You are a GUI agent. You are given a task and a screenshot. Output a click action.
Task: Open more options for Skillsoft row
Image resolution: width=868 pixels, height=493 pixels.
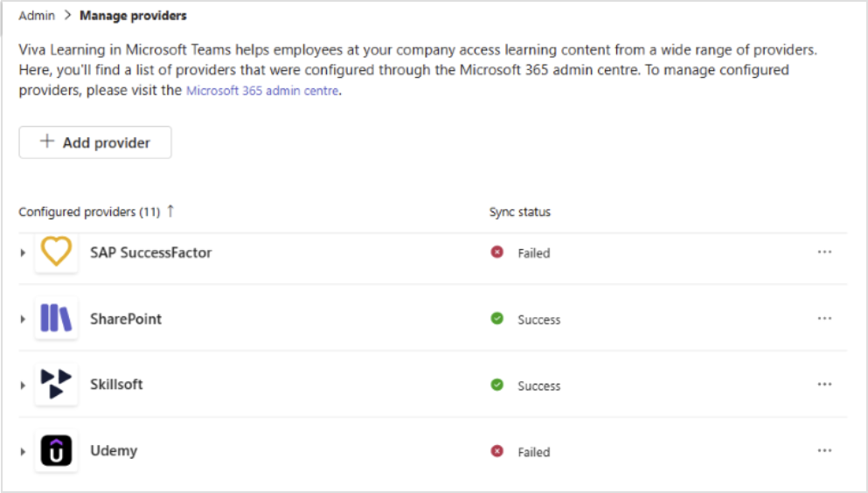pos(824,384)
